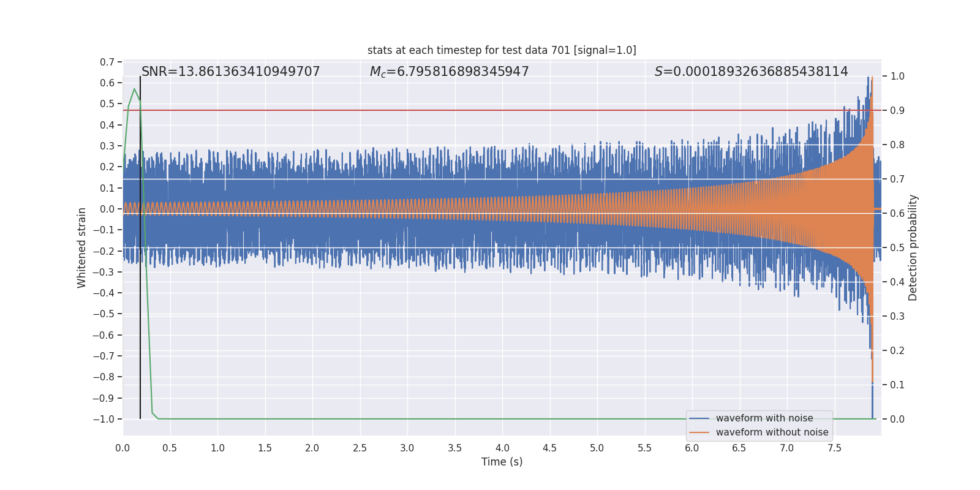Click the orange legend line swatch

699,432
